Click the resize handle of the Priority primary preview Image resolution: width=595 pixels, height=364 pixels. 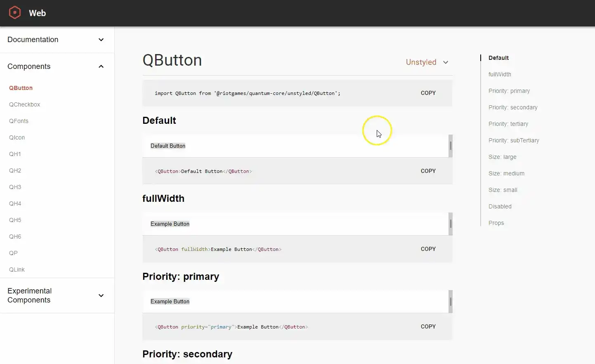[x=451, y=301]
